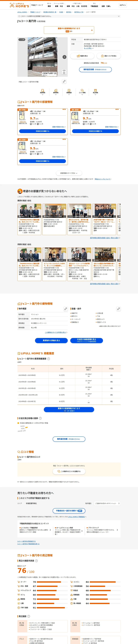Click 不動産会社へ査定を依頼する button
This screenshot has height=644, width=138.
69,511
